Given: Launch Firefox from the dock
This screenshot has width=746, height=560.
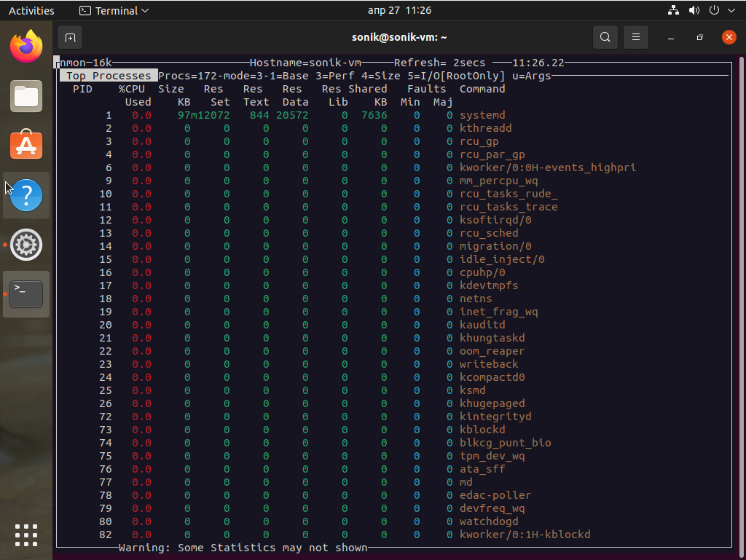Looking at the screenshot, I should [x=26, y=47].
